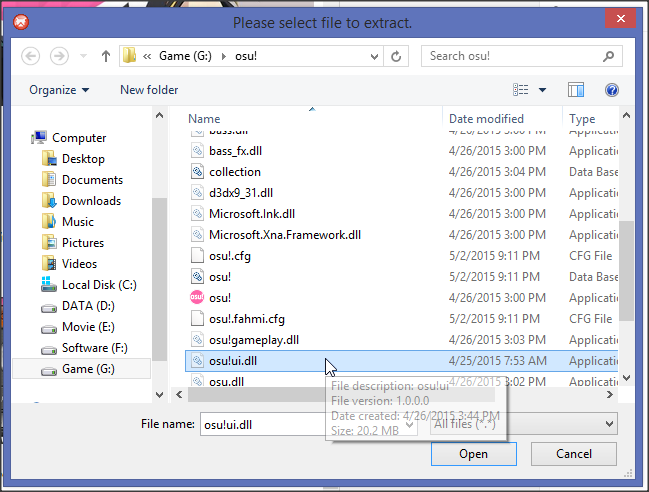The image size is (649, 492).
Task: Click the Forward navigation arrow
Action: tap(59, 56)
